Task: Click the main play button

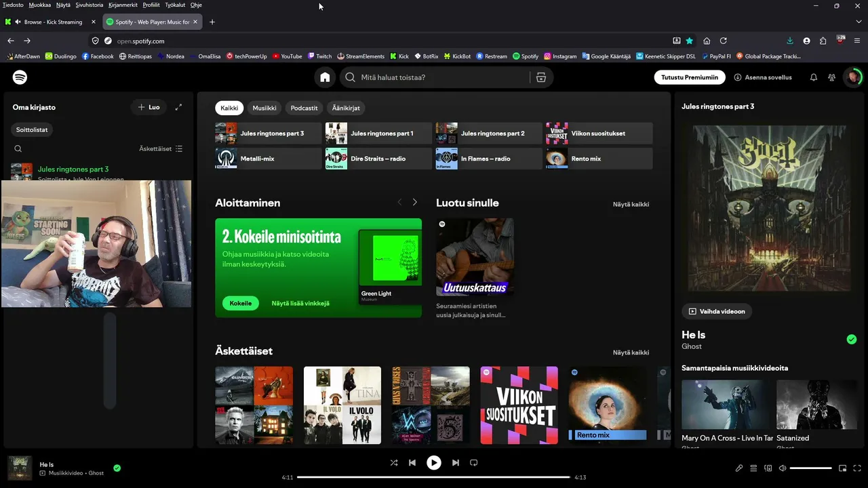Action: click(x=434, y=463)
